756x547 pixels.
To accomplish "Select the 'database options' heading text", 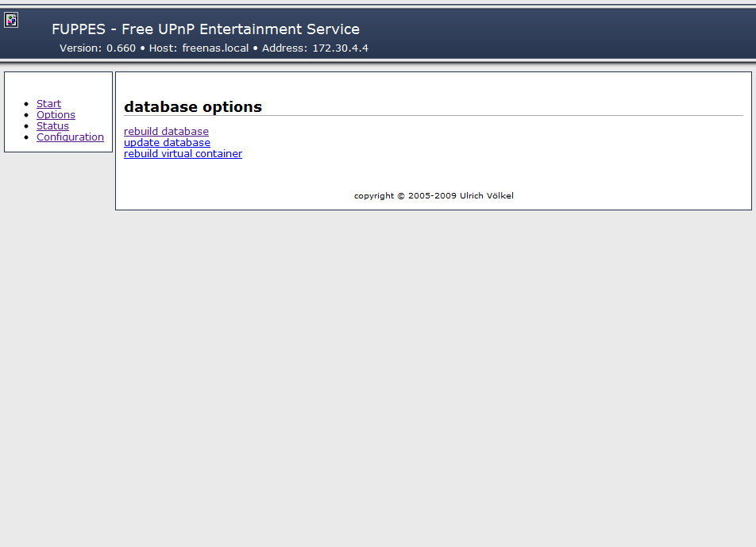I will [193, 106].
